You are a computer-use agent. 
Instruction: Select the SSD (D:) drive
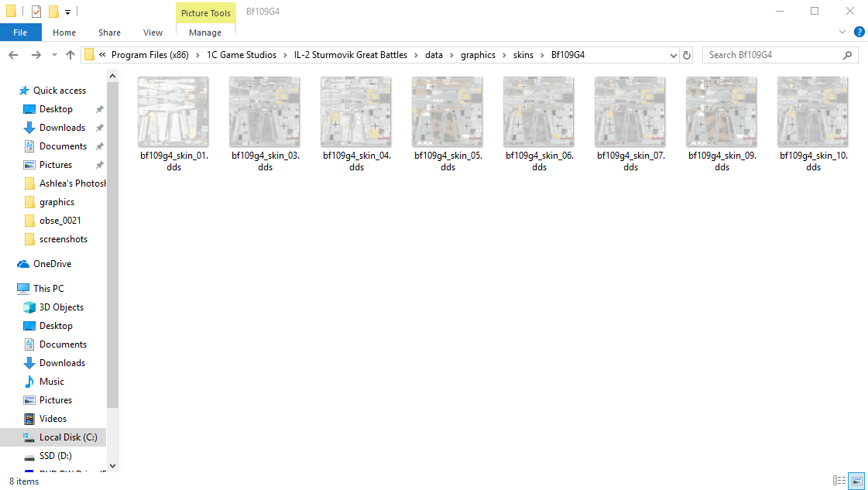(x=55, y=456)
